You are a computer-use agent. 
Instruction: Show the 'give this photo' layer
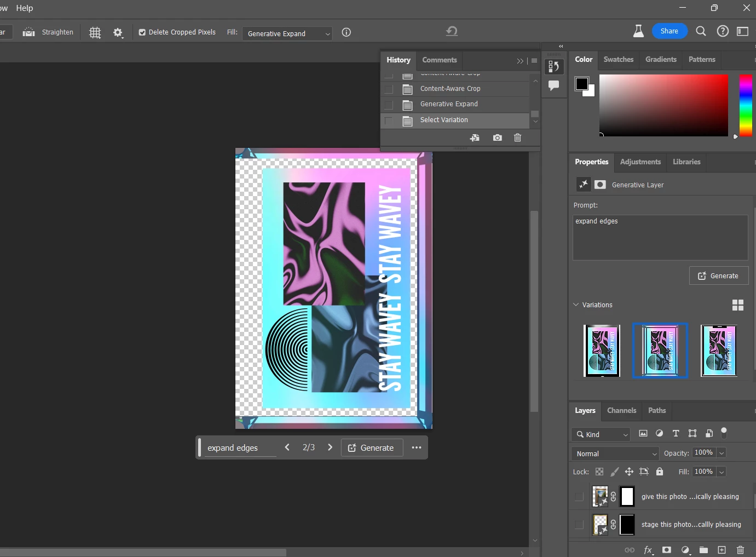pos(579,497)
